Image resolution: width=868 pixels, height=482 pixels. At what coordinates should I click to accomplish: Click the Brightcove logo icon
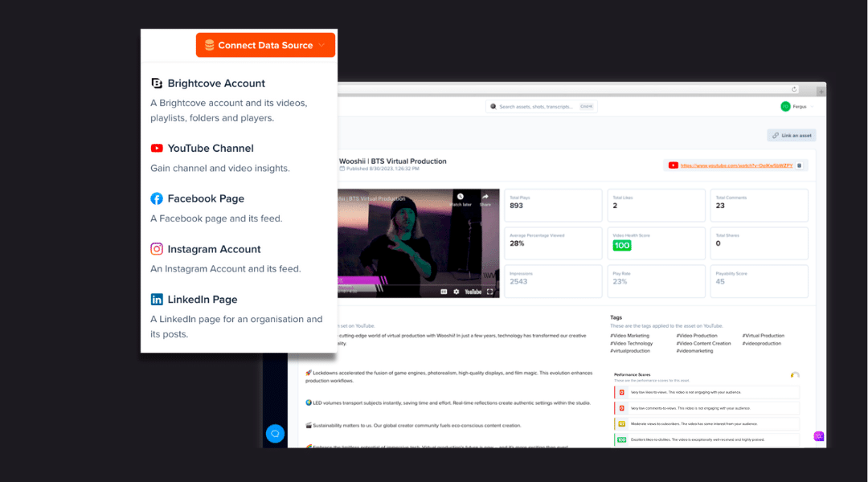[x=157, y=83]
